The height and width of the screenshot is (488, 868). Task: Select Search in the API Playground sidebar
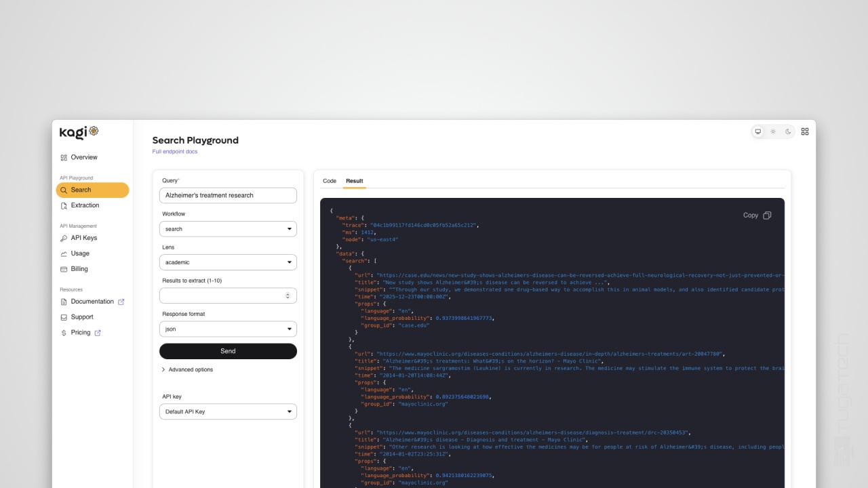92,190
